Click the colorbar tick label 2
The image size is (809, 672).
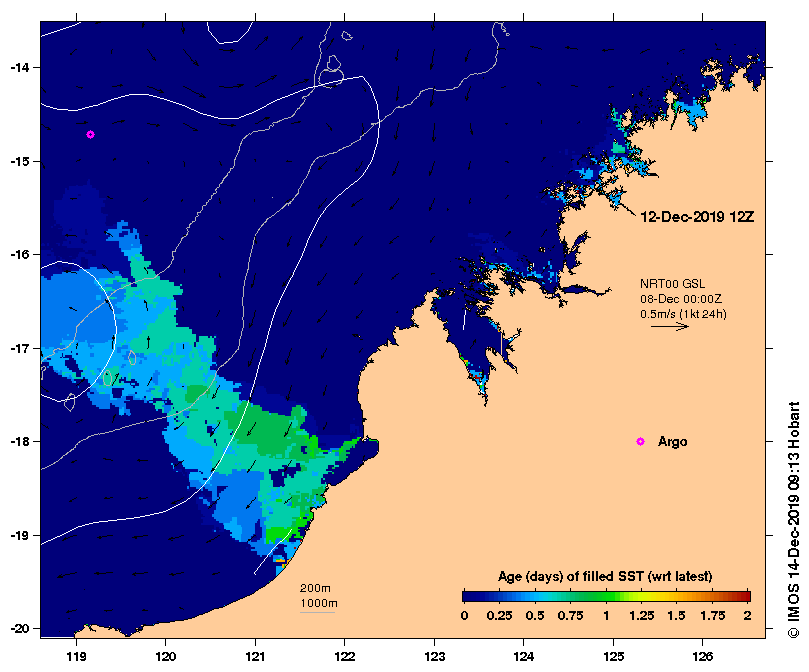coord(747,616)
